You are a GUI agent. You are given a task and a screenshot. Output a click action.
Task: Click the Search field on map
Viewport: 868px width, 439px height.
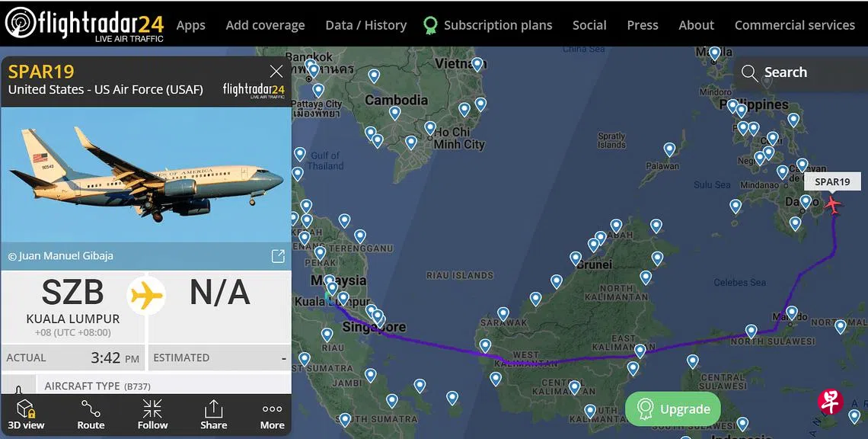click(799, 72)
